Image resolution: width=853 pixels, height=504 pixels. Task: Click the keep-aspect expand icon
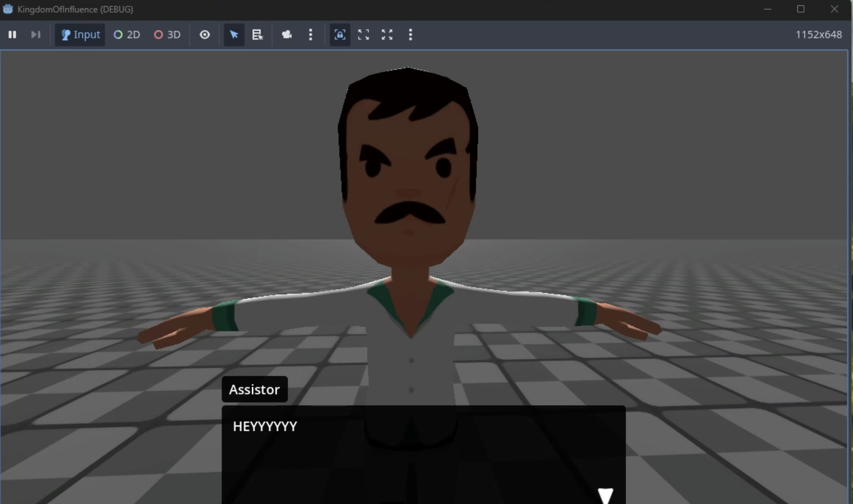click(x=363, y=34)
